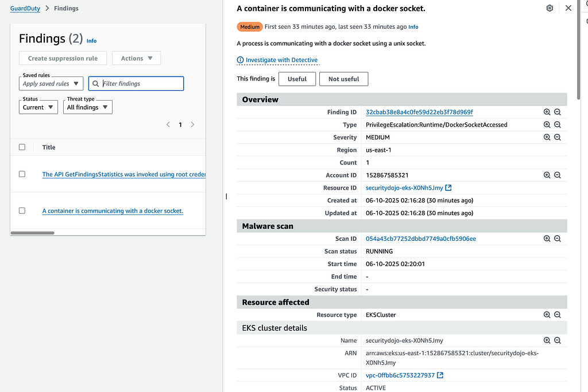Click the Medium severity badge
Viewport: 588px width, 392px height.
tap(250, 26)
